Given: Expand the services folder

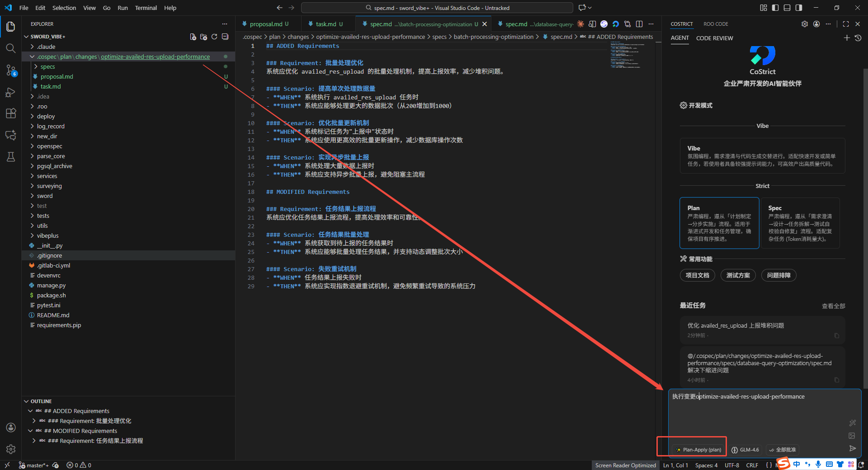Looking at the screenshot, I should tap(47, 176).
